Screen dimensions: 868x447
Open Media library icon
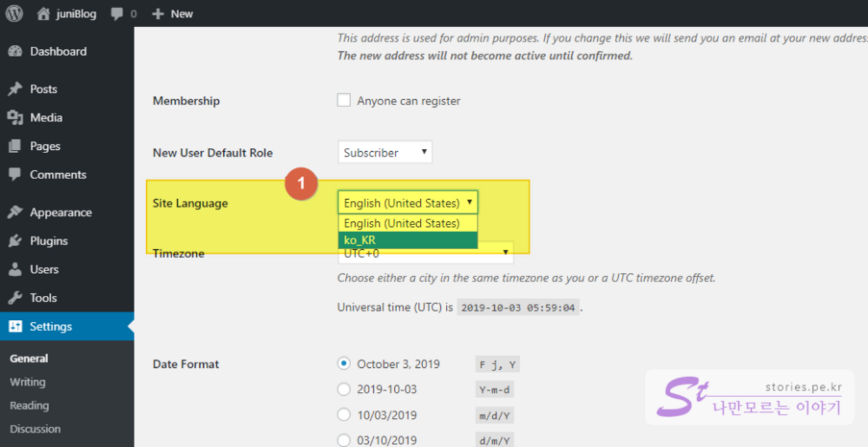pos(15,117)
